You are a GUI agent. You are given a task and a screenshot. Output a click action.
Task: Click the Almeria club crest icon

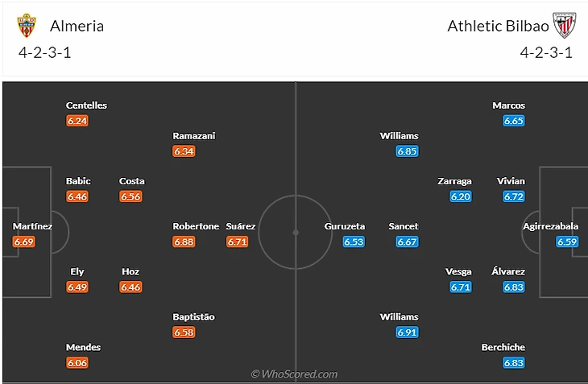[x=27, y=26]
